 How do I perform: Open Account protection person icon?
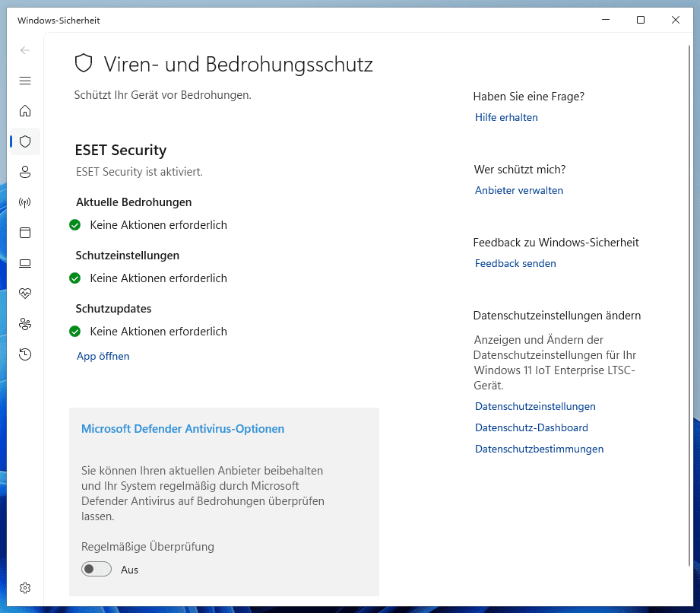25,172
